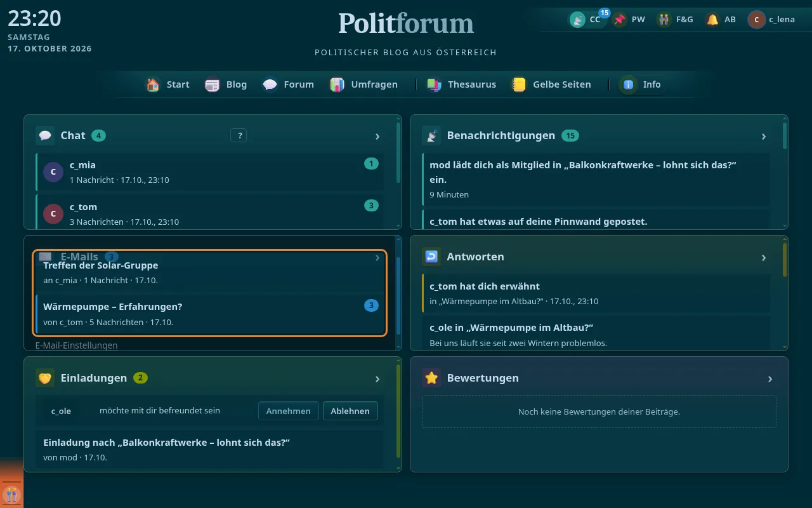Click the satellite icon in Benachrichtigungen header

431,135
